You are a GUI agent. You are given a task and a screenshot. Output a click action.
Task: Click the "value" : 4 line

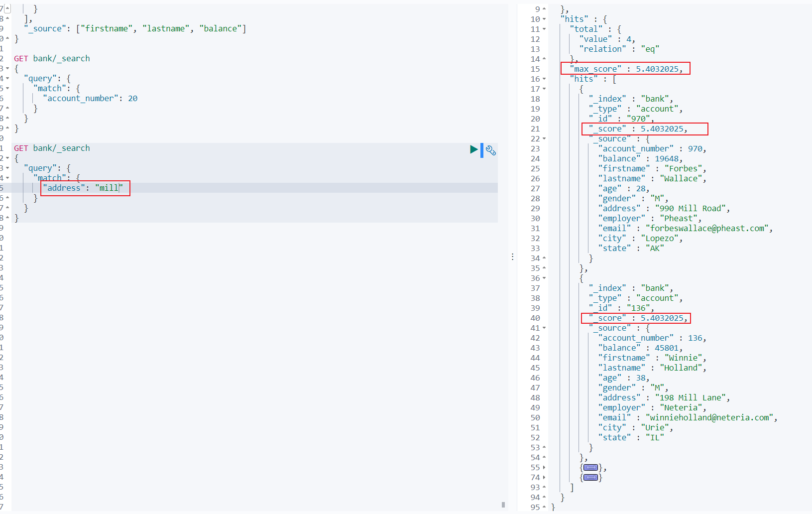pos(607,39)
